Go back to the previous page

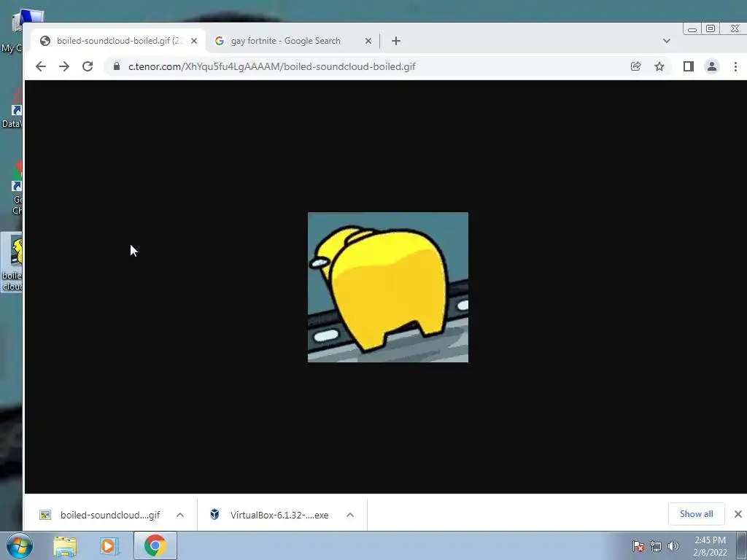41,66
